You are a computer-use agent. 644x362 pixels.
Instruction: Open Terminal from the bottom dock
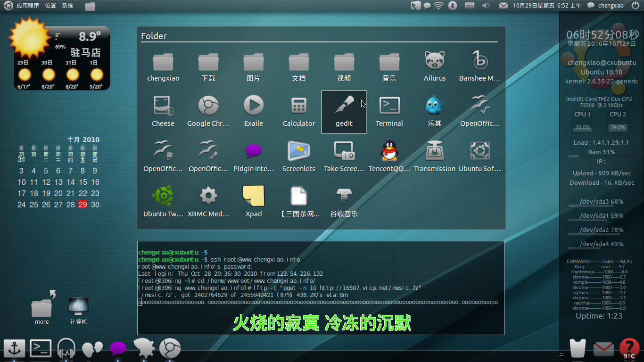[41, 349]
